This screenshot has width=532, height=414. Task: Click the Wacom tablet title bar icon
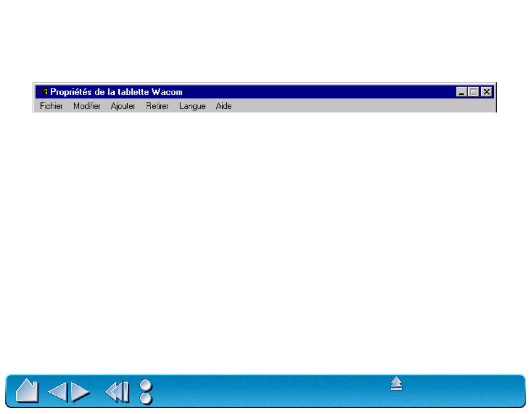pyautogui.click(x=42, y=92)
